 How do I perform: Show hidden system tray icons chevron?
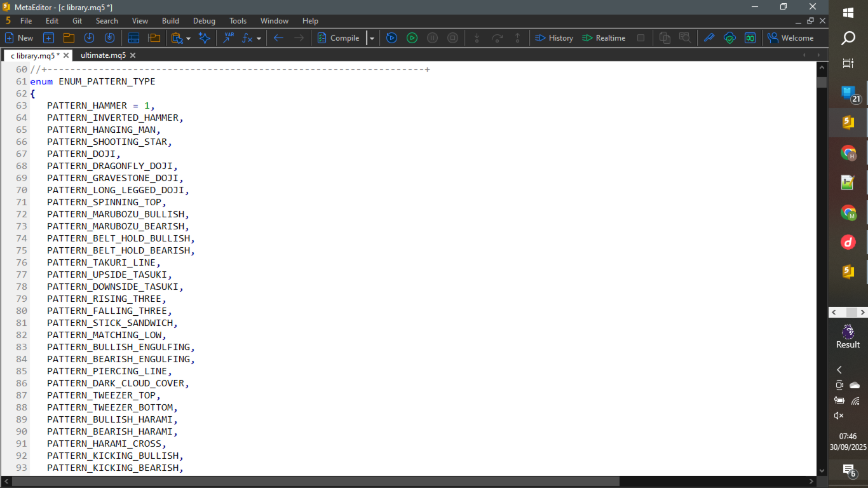[x=839, y=370]
